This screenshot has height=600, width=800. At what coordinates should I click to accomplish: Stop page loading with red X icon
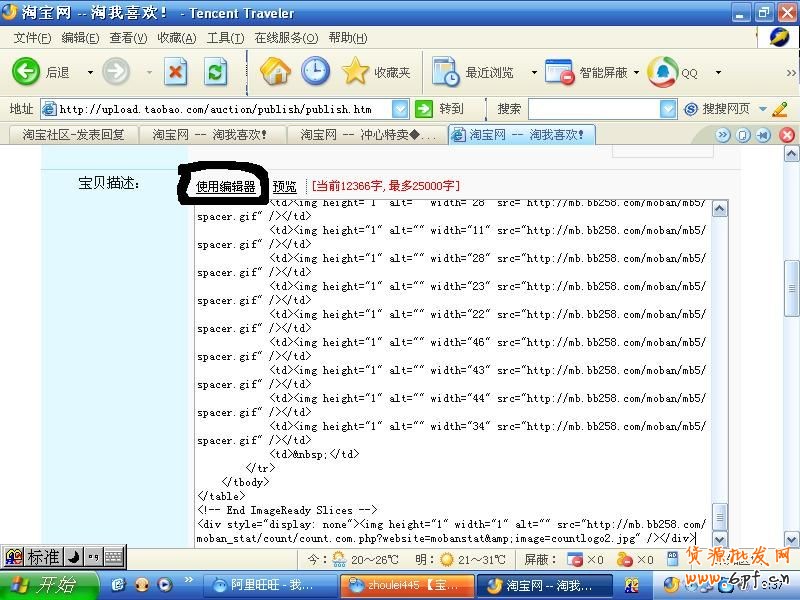176,72
